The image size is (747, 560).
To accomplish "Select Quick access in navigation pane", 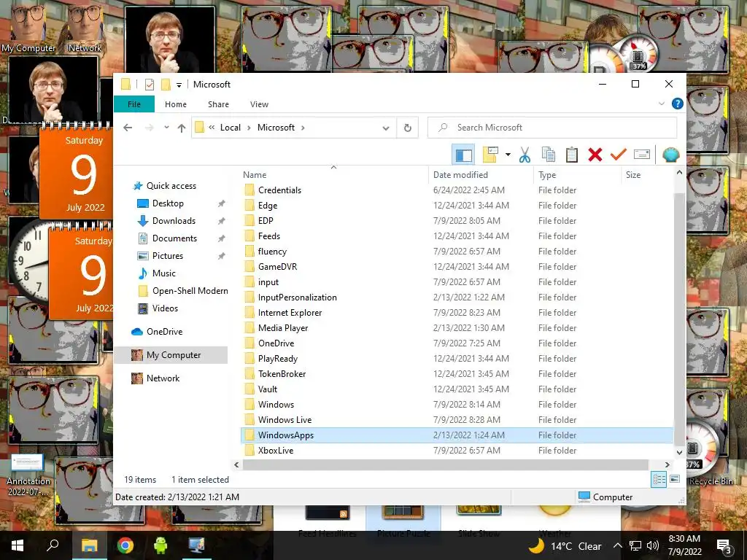I will pyautogui.click(x=171, y=186).
